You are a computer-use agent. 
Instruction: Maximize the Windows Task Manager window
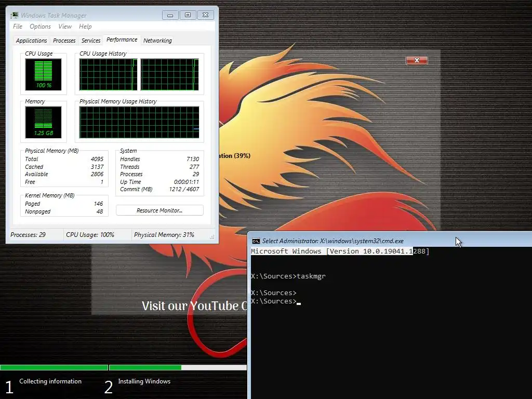pos(188,15)
